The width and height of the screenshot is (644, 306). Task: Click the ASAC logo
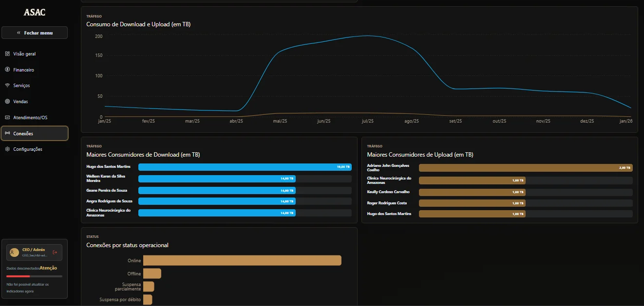(35, 13)
